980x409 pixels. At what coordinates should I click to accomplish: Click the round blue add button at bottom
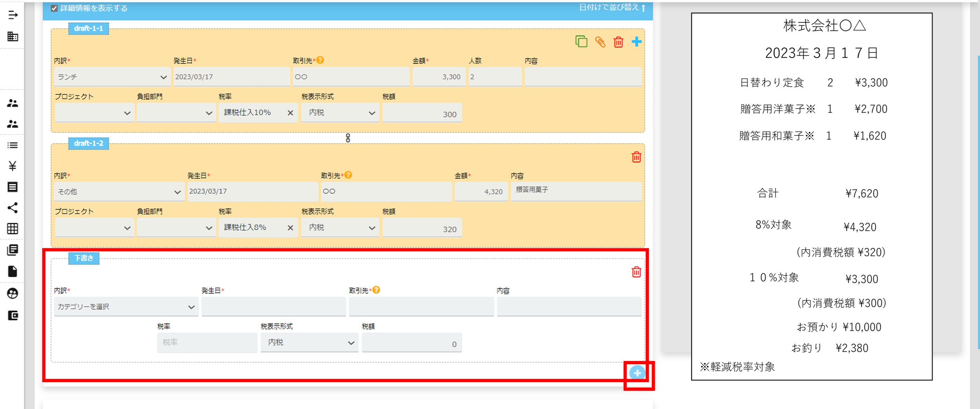pyautogui.click(x=637, y=373)
